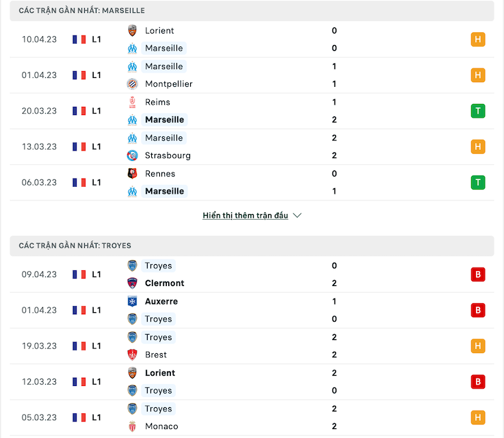Click the Auxerre club crest
The width and height of the screenshot is (504, 438).
(132, 301)
